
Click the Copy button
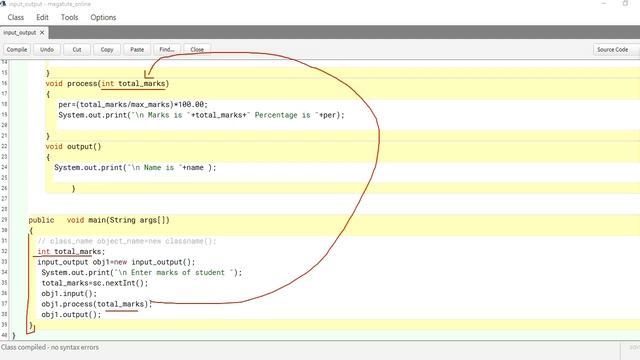(107, 49)
